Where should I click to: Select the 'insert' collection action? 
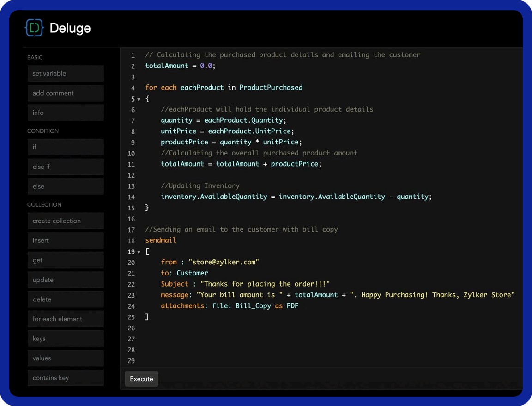[66, 240]
